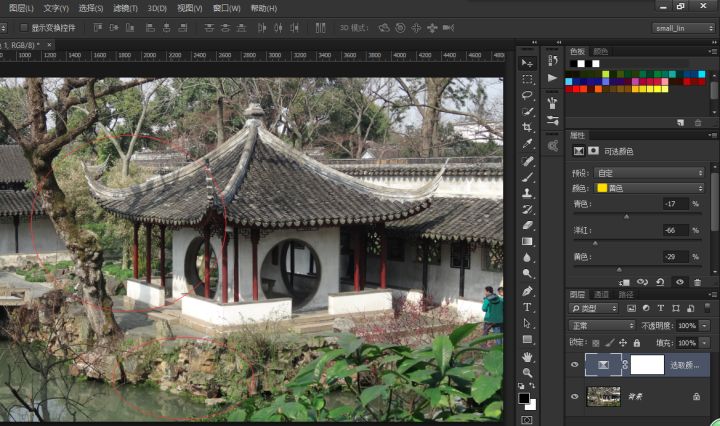720x426 pixels.
Task: Open the 文字(Y) menu
Action: (56, 8)
